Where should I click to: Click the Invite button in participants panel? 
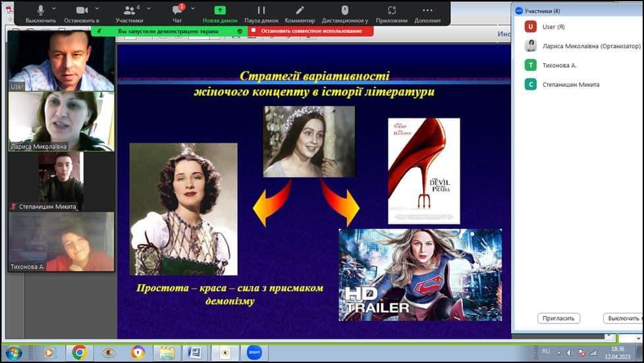[559, 318]
